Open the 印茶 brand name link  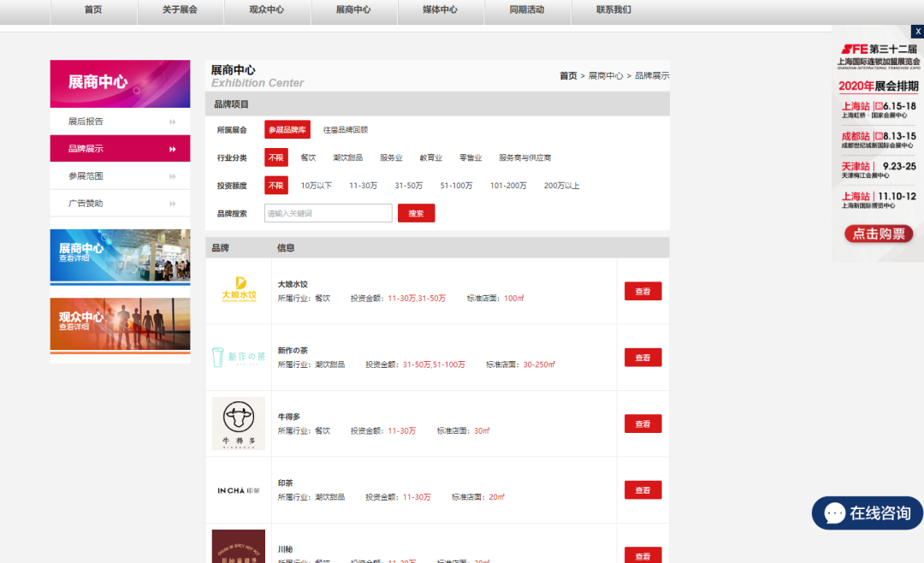[285, 483]
